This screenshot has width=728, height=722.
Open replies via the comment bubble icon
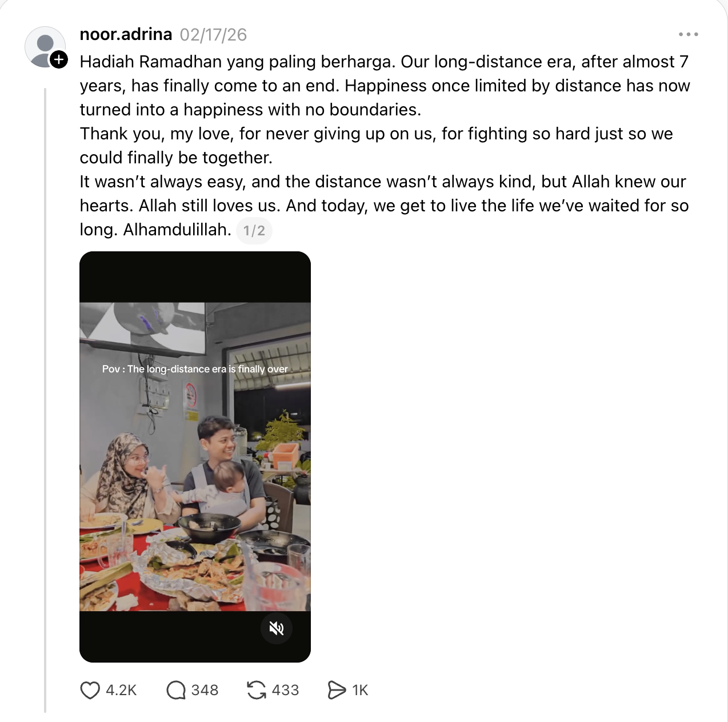click(x=176, y=690)
